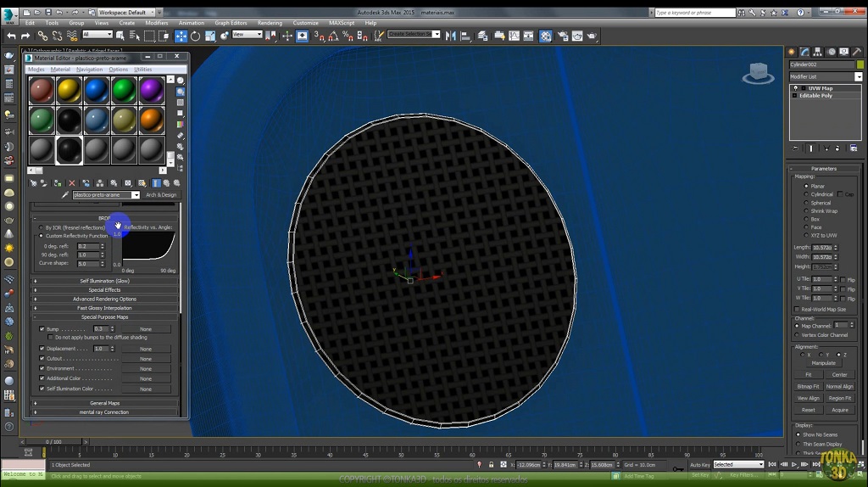Open the Create command panel tab

[792, 52]
